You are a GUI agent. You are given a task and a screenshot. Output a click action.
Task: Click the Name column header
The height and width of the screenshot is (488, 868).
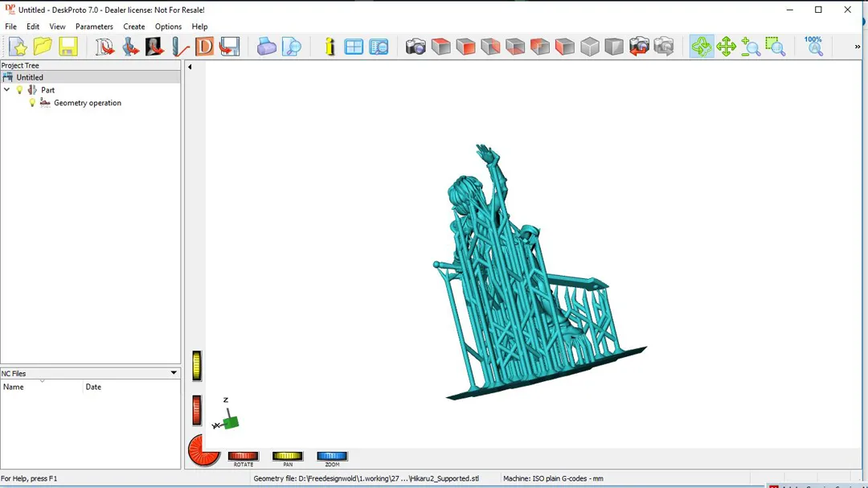(42, 387)
